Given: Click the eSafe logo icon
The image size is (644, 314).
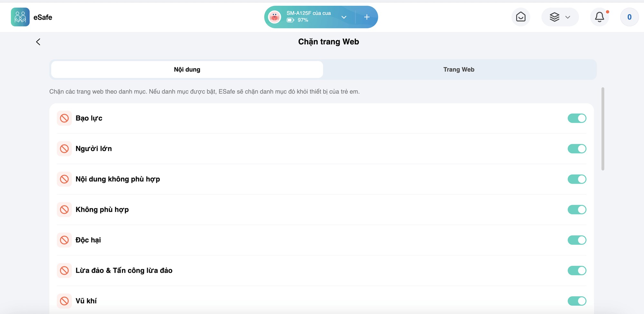Looking at the screenshot, I should (20, 17).
